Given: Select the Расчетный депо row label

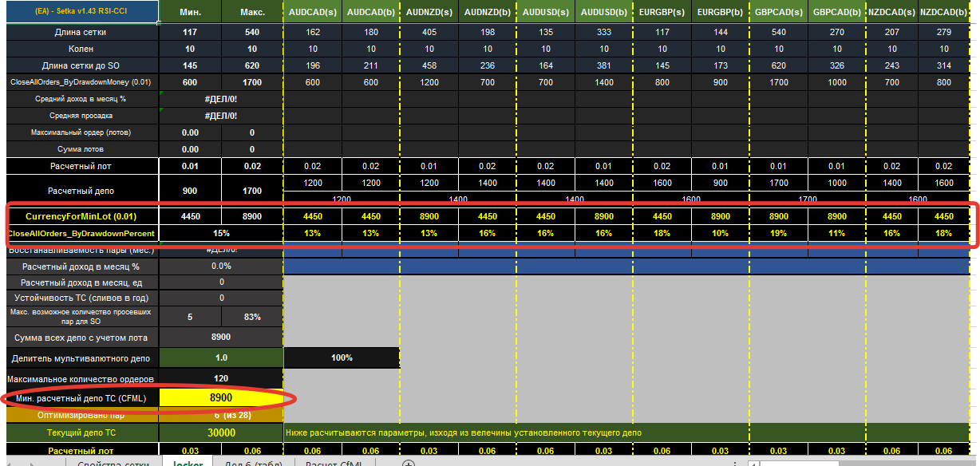Looking at the screenshot, I should pyautogui.click(x=82, y=191).
